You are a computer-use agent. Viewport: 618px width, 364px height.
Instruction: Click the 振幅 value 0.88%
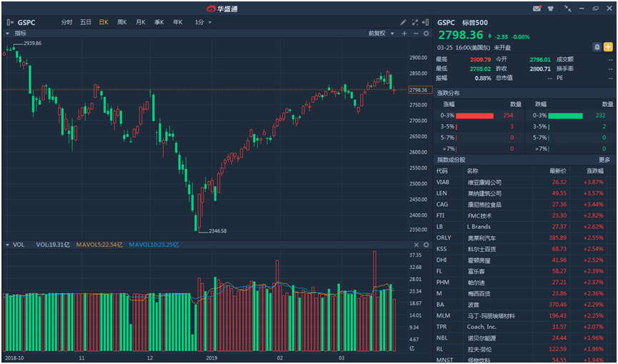[x=483, y=78]
